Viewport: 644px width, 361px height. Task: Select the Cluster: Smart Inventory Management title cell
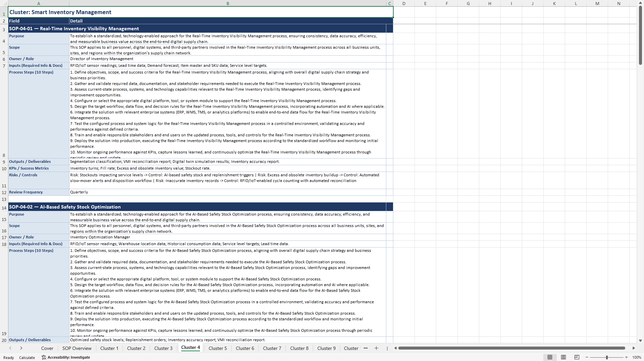tap(201, 12)
